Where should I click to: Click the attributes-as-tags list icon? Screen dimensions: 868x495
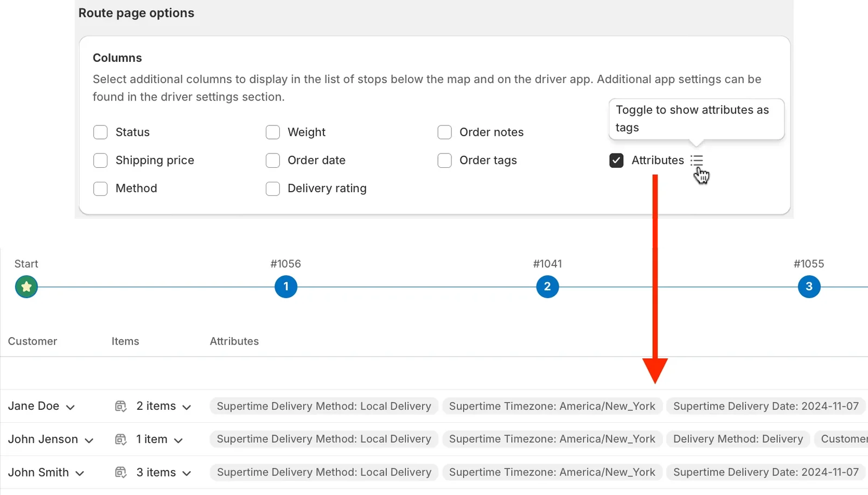coord(697,161)
